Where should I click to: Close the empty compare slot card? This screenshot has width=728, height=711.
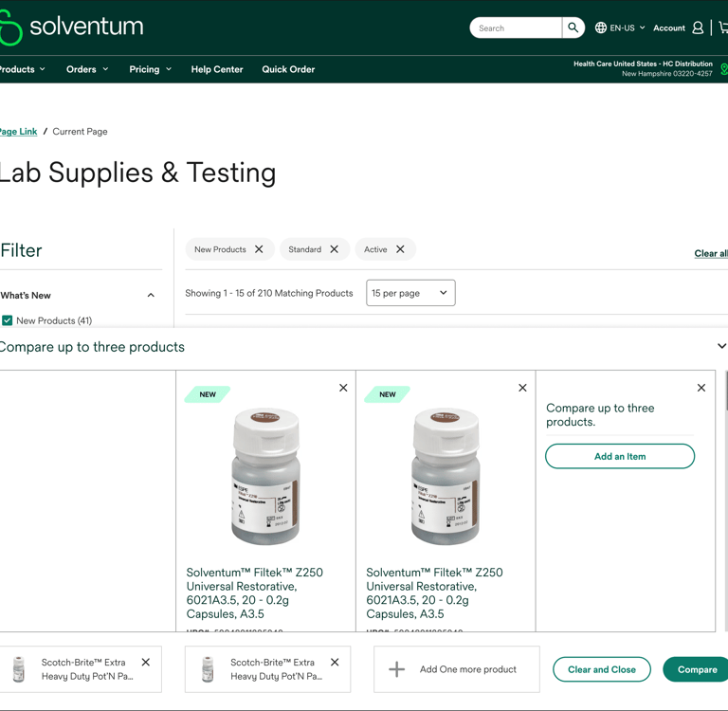click(701, 388)
